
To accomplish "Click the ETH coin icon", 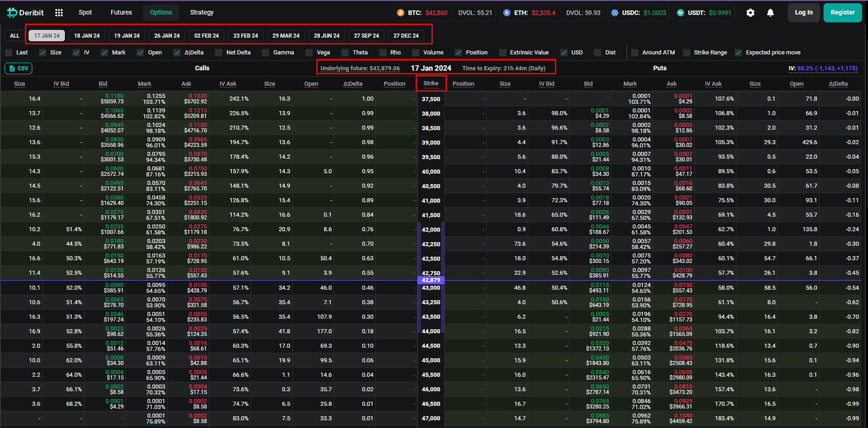I will (507, 13).
